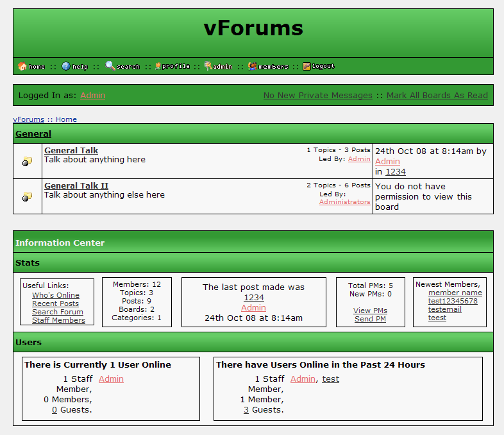
Task: Open the General Talk board
Action: (x=71, y=151)
